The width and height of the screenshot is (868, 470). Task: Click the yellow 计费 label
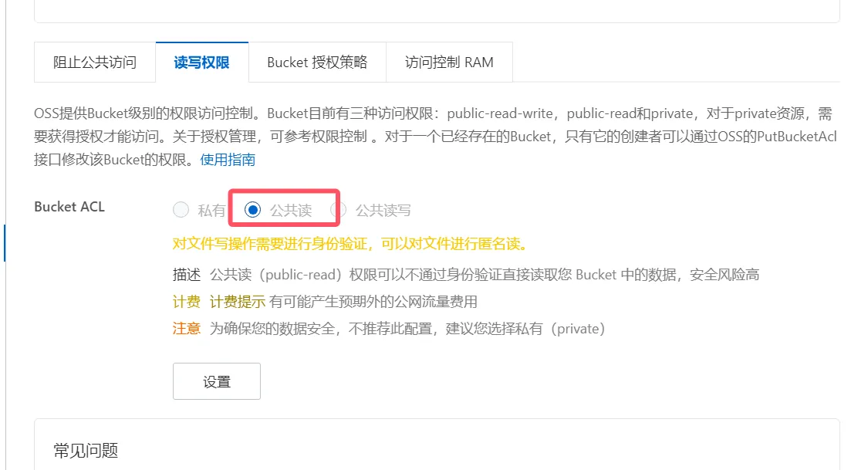click(187, 302)
